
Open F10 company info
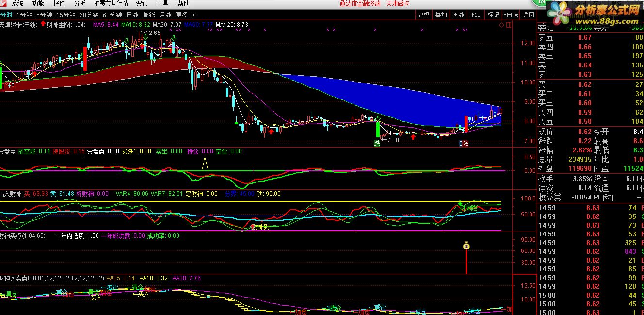[476, 15]
